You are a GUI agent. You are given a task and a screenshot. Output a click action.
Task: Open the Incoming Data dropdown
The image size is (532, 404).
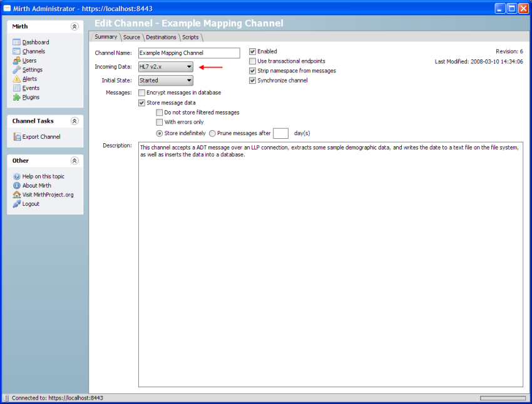pos(189,66)
